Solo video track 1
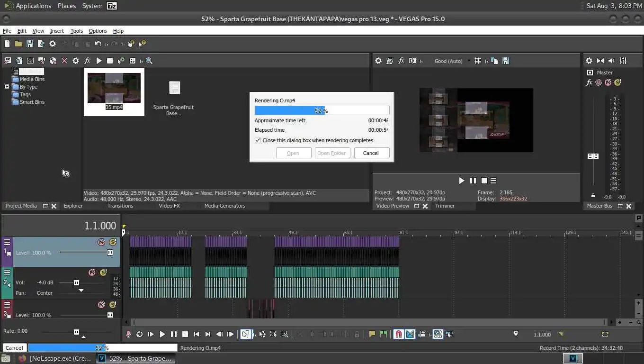This screenshot has height=364, width=644. pyautogui.click(x=113, y=242)
